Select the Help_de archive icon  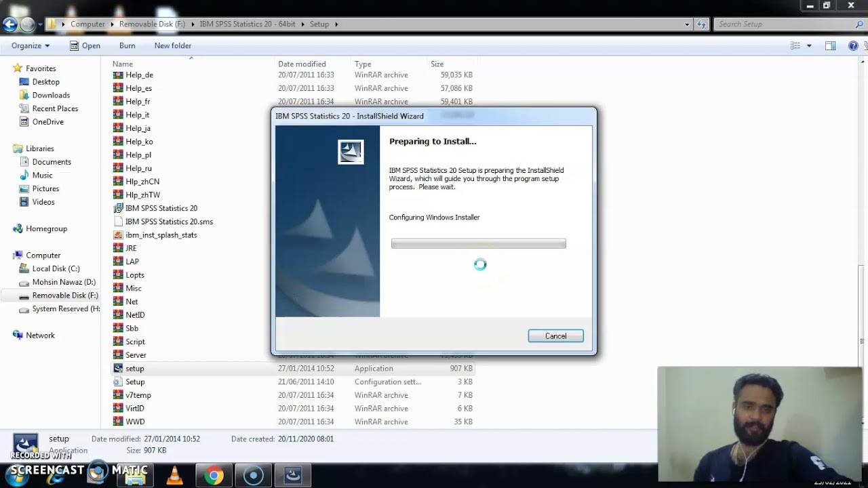pyautogui.click(x=118, y=75)
